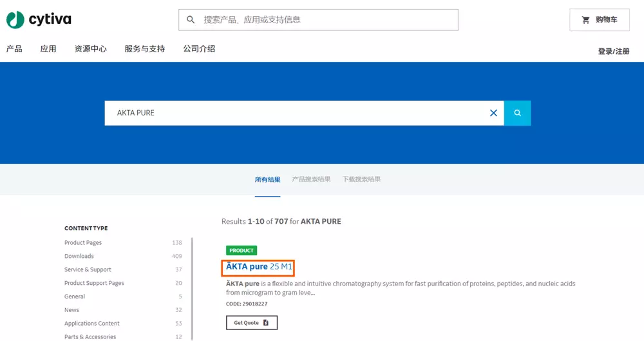Open the ÄKTA pure 25 M1 result

259,266
